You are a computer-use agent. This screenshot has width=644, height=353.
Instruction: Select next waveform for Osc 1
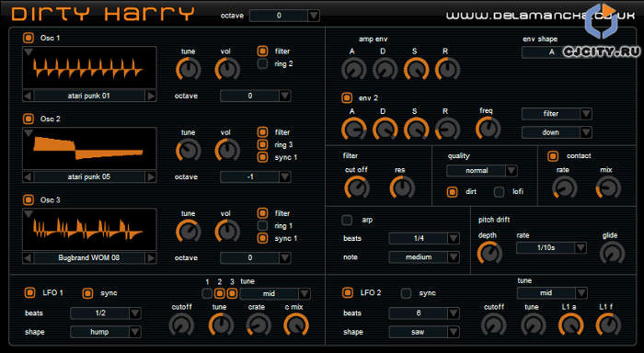151,96
